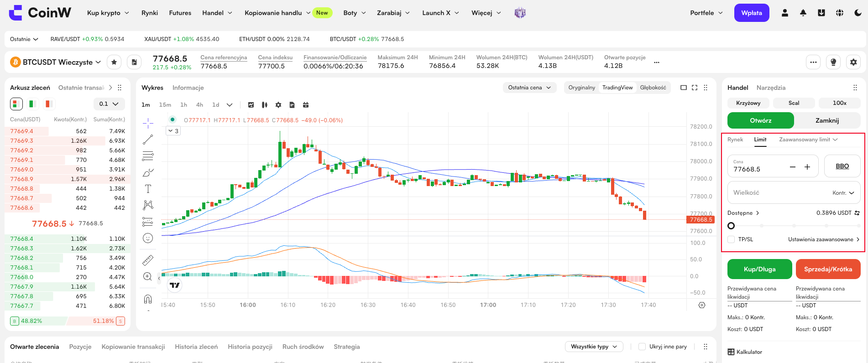Open Ostatnia cena price type dropdown
This screenshot has width=868, height=363.
point(529,88)
